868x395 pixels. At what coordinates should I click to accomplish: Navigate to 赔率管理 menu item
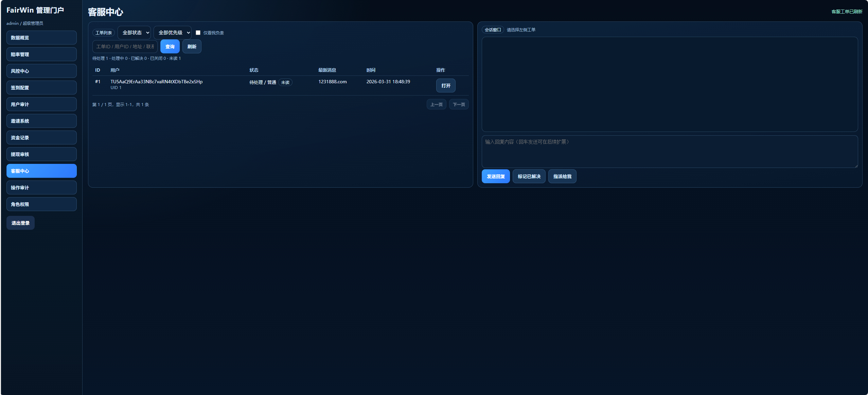(x=41, y=54)
